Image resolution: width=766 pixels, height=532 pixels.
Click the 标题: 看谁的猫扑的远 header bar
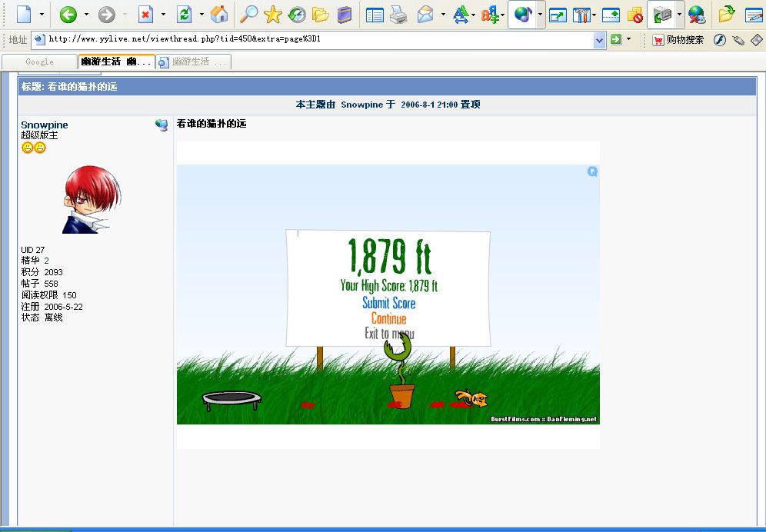(387, 86)
